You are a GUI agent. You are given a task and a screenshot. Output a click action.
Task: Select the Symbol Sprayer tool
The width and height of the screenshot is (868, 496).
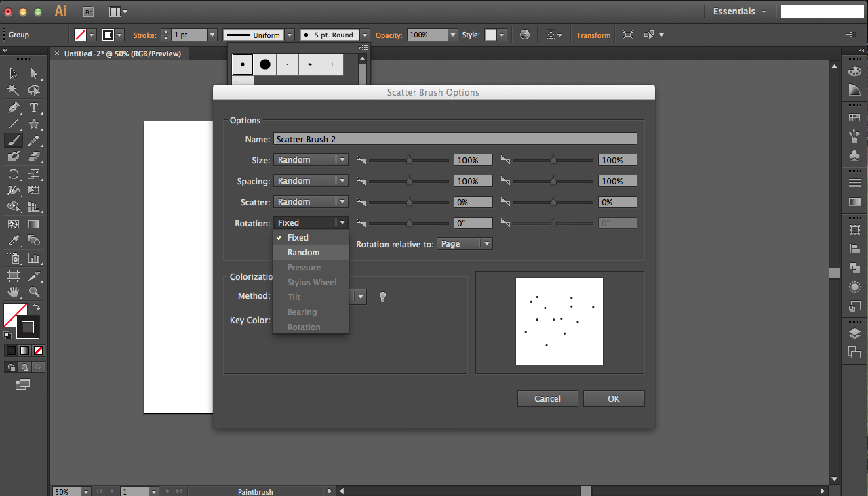[x=14, y=258]
